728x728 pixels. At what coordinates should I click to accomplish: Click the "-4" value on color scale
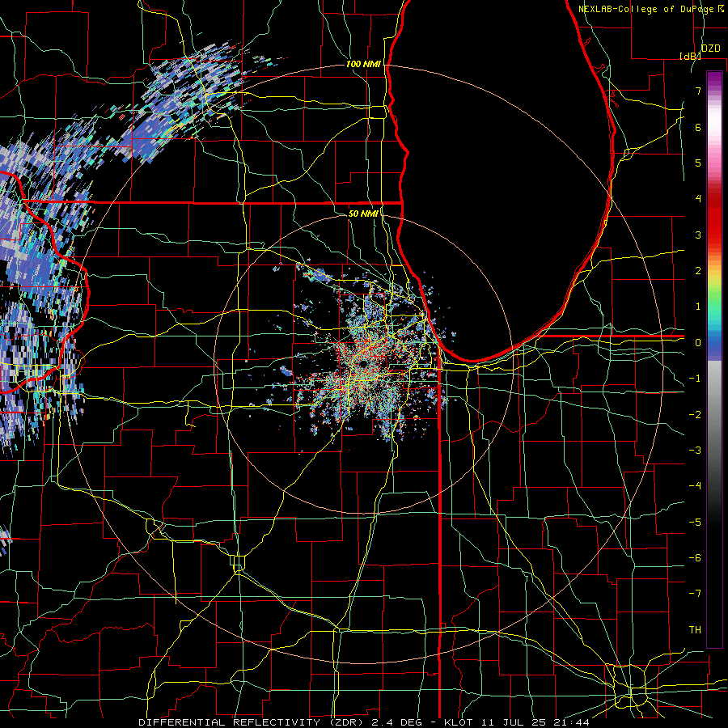pos(695,486)
